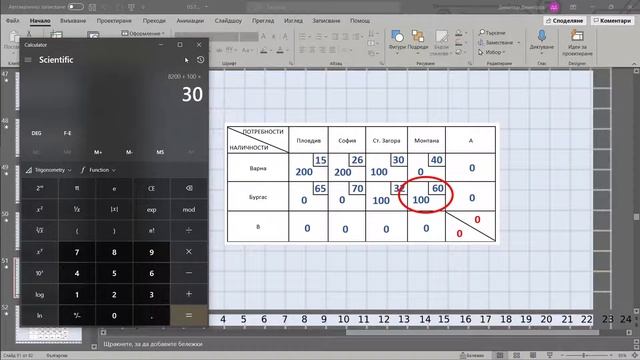Switch to the Insert ribbon tab
640x360 pixels.
pyautogui.click(x=73, y=20)
